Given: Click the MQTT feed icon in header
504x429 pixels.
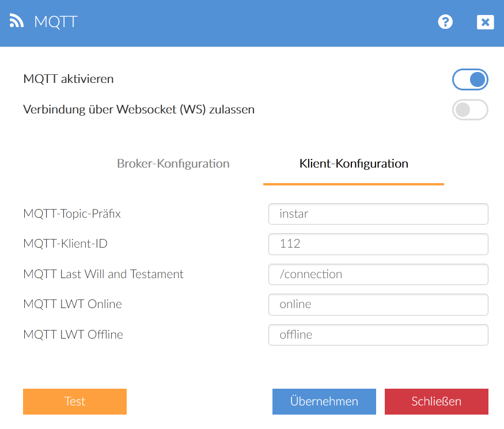Looking at the screenshot, I should coord(17,22).
